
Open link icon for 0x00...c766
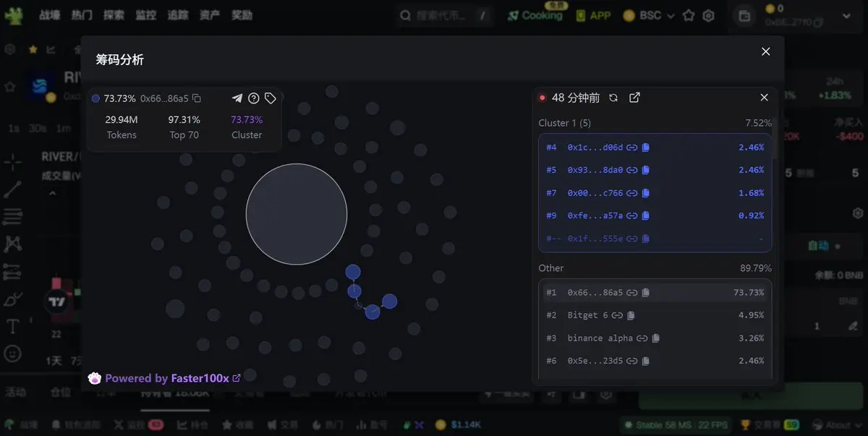(632, 193)
